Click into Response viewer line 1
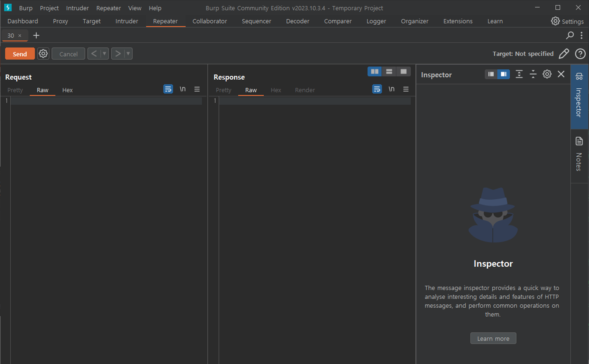This screenshot has width=589, height=364. 315,101
